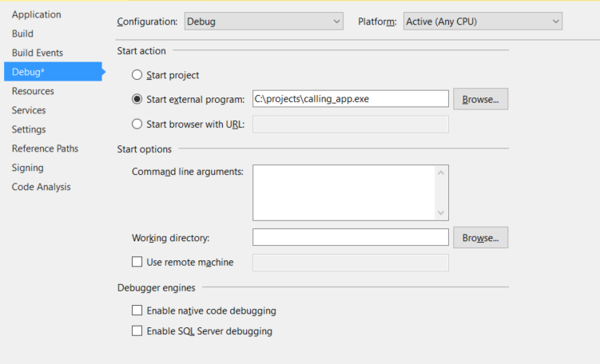Open the Resources properties tab
This screenshot has height=364, width=600.
point(33,91)
